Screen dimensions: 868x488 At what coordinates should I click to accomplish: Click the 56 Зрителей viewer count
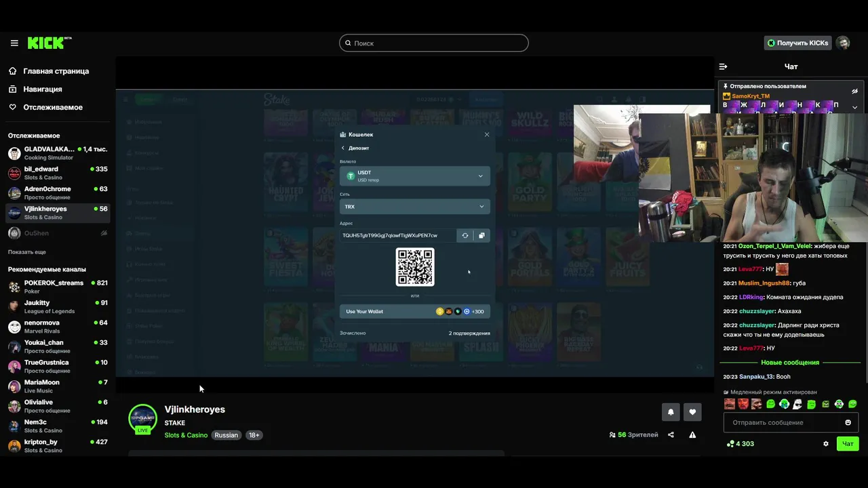pos(633,435)
